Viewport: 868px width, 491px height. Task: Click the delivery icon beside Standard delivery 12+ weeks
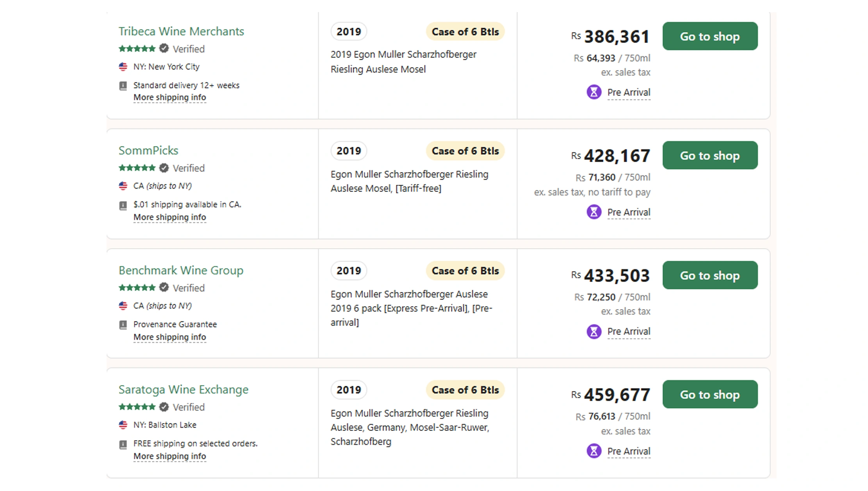pos(123,86)
